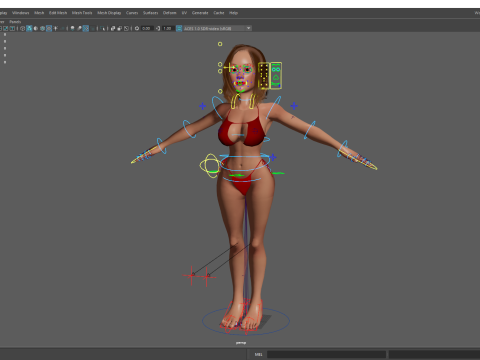Image resolution: width=480 pixels, height=360 pixels.
Task: Enable Smooth Shade All icon
Action: (29, 28)
